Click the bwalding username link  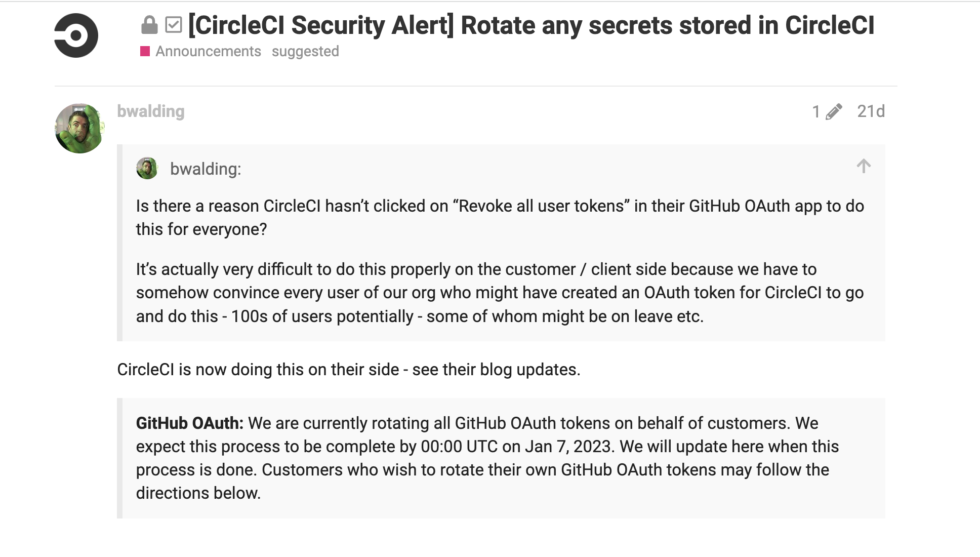pos(150,111)
